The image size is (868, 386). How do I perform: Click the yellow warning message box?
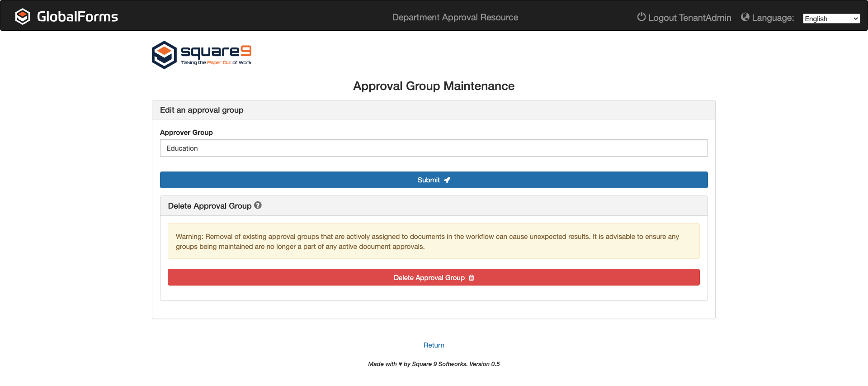click(x=434, y=241)
